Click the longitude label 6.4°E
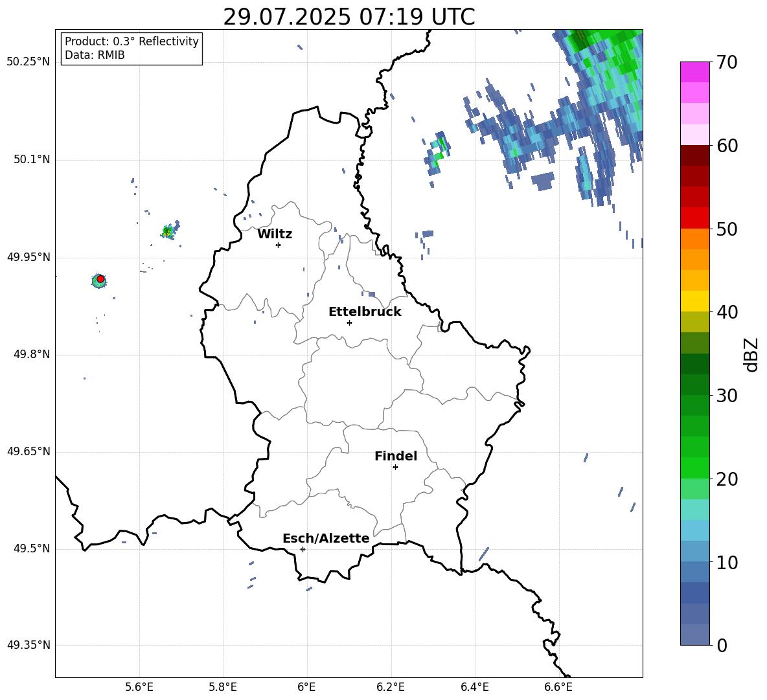The image size is (767, 700). tap(474, 687)
